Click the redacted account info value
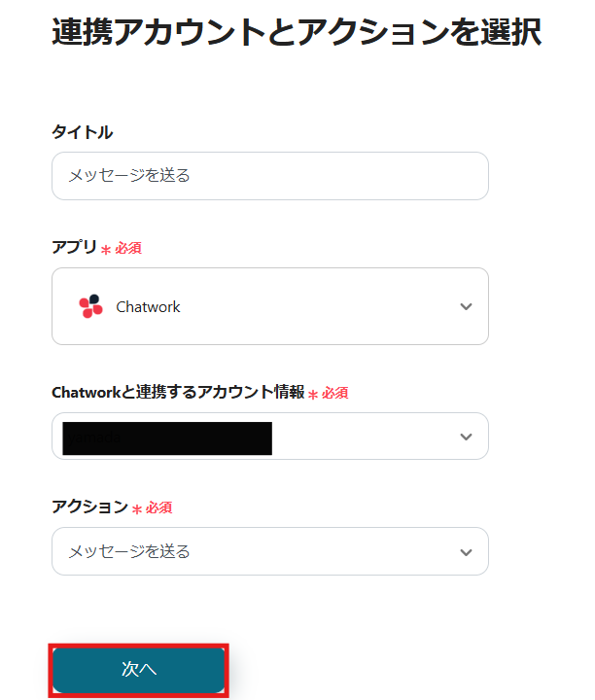Viewport: 595px width, 700px height. tap(166, 437)
